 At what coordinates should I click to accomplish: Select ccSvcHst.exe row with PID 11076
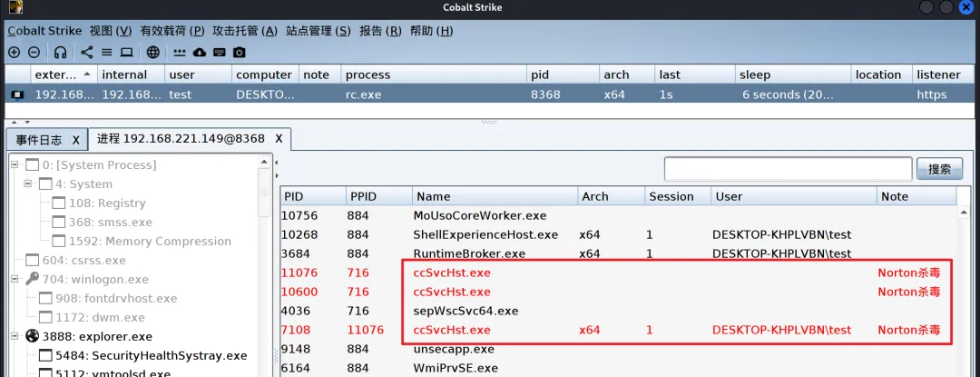click(619, 273)
